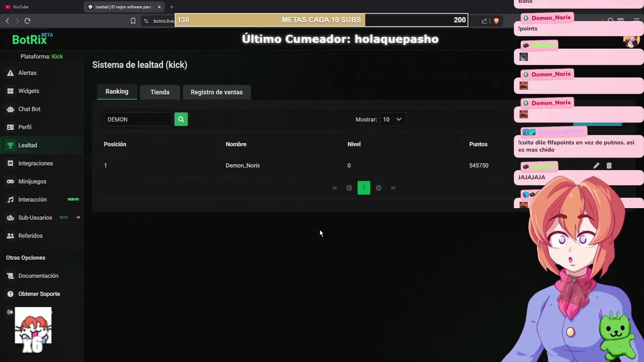This screenshot has height=362, width=644.
Task: Go to previous page of ranking
Action: 349,188
